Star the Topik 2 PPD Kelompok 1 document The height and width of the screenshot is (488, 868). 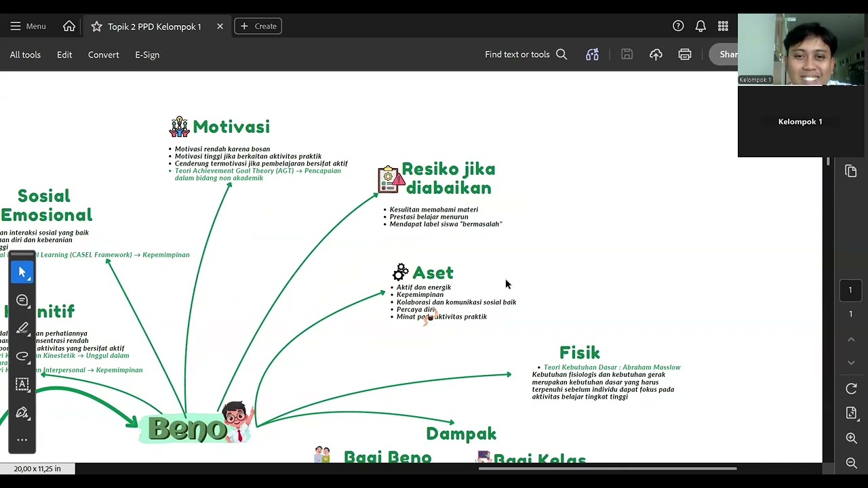[96, 26]
